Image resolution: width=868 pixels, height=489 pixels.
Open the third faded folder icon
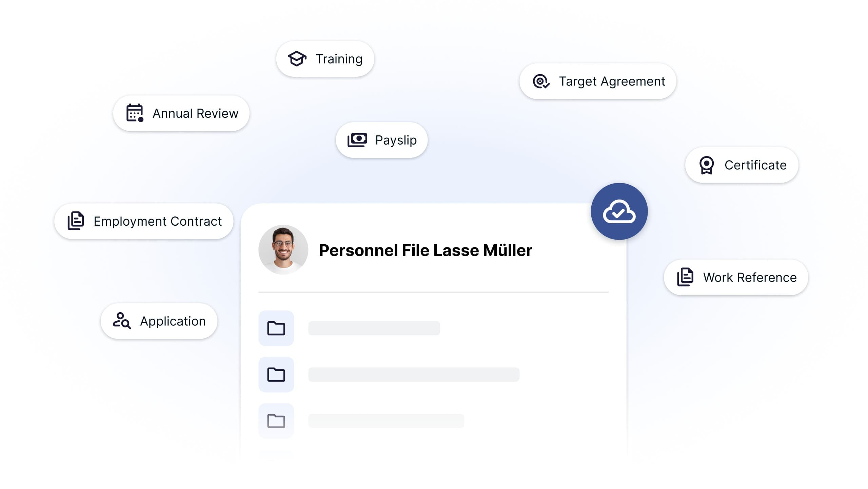pyautogui.click(x=276, y=421)
